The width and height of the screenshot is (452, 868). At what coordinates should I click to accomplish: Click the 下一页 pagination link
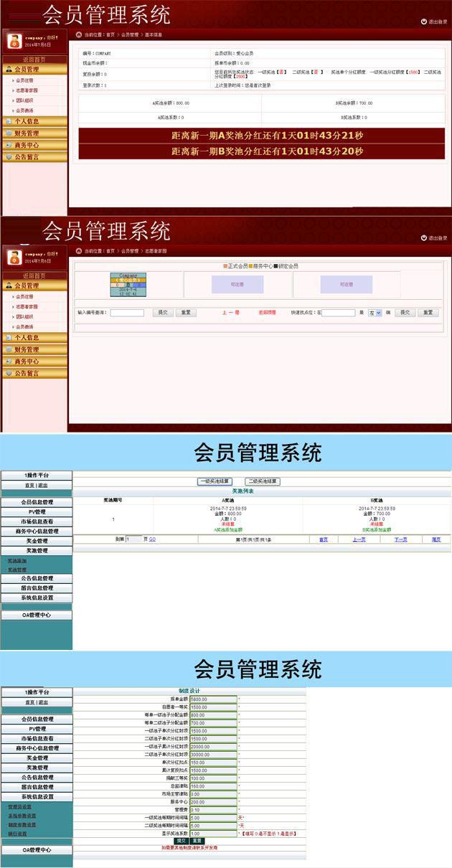[400, 539]
